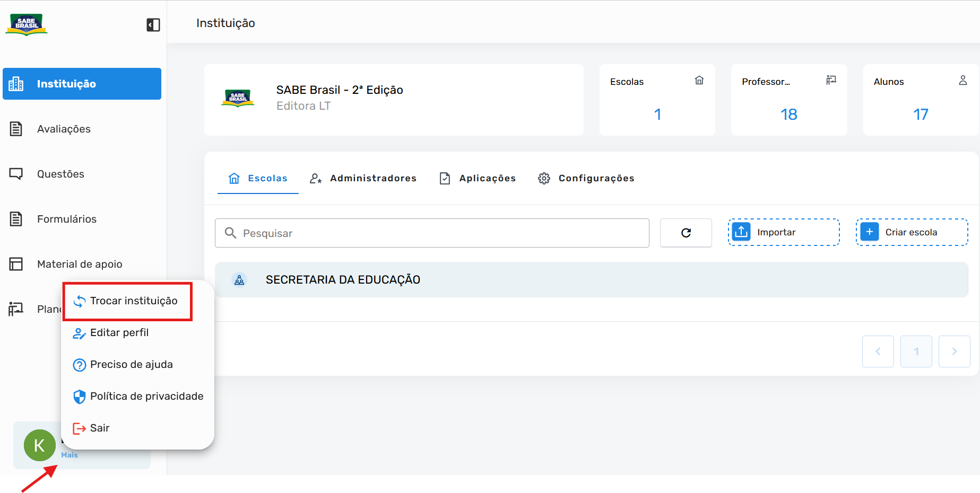Switch to the Escolas tab
Screen dimensions: 980x493
pos(258,179)
